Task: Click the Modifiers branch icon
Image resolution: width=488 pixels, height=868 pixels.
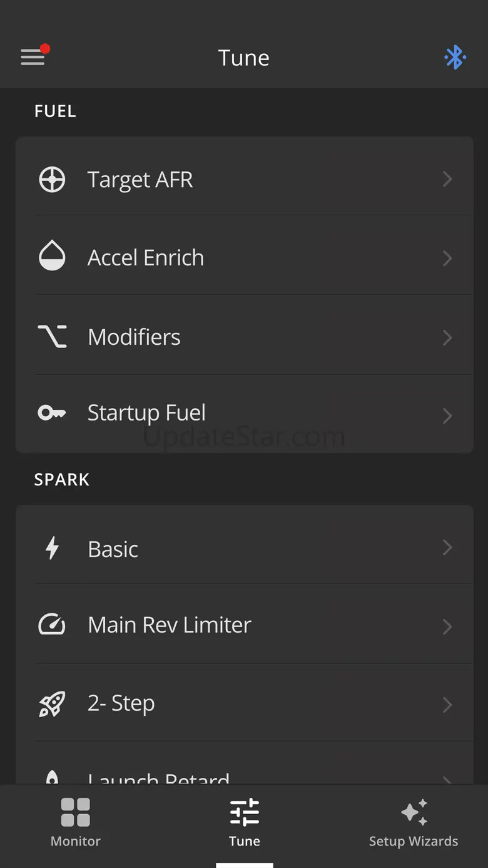Action: [x=52, y=337]
